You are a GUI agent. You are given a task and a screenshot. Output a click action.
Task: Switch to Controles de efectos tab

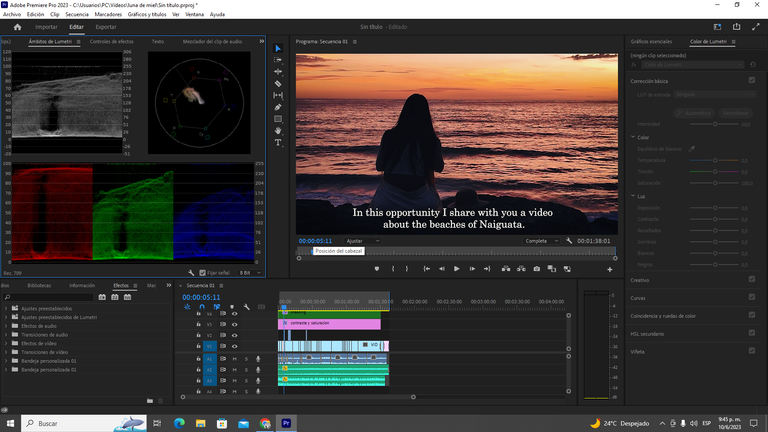pos(112,42)
